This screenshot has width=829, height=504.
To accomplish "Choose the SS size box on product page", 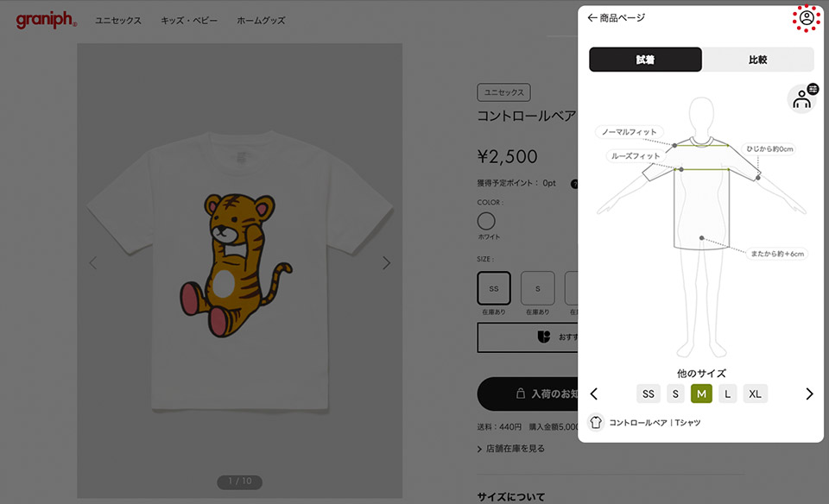I will 494,288.
